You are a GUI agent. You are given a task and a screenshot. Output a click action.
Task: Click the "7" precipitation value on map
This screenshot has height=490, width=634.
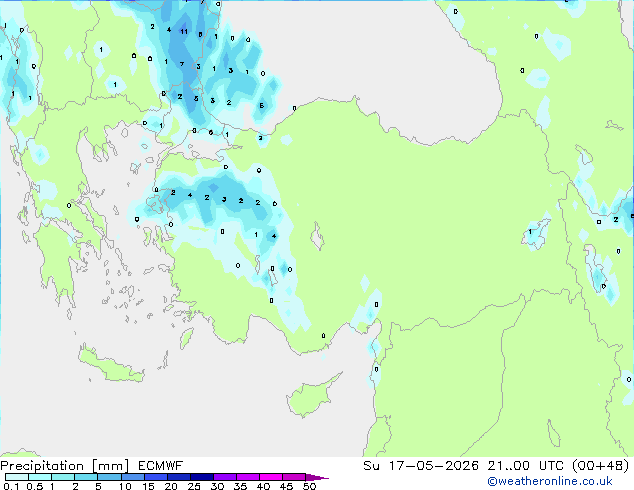182,64
